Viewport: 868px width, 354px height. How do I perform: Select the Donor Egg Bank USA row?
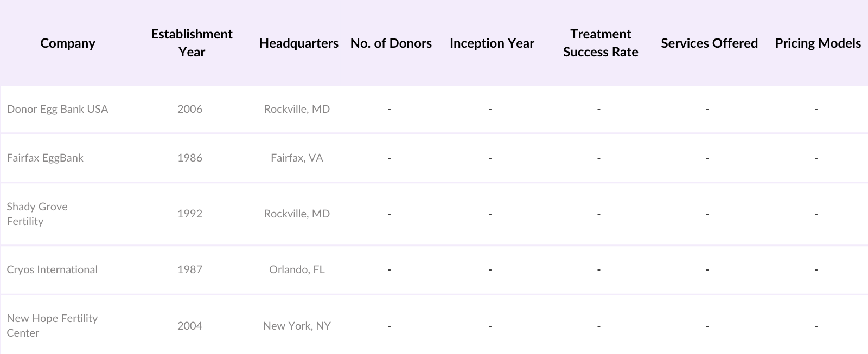(58, 109)
